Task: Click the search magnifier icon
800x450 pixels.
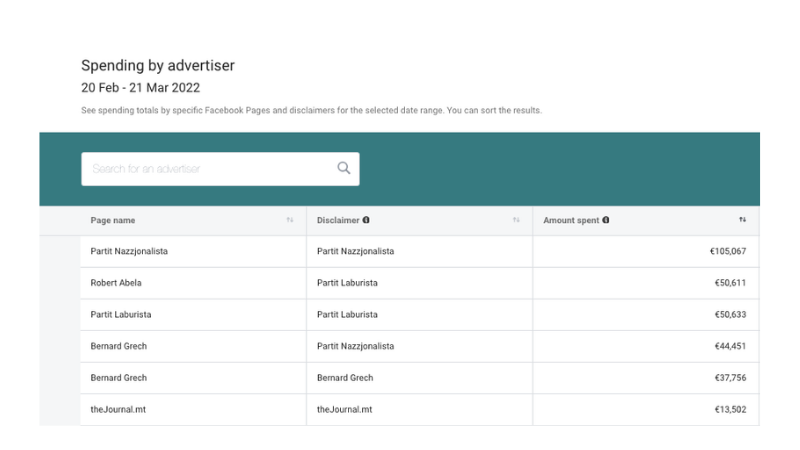Action: click(343, 168)
